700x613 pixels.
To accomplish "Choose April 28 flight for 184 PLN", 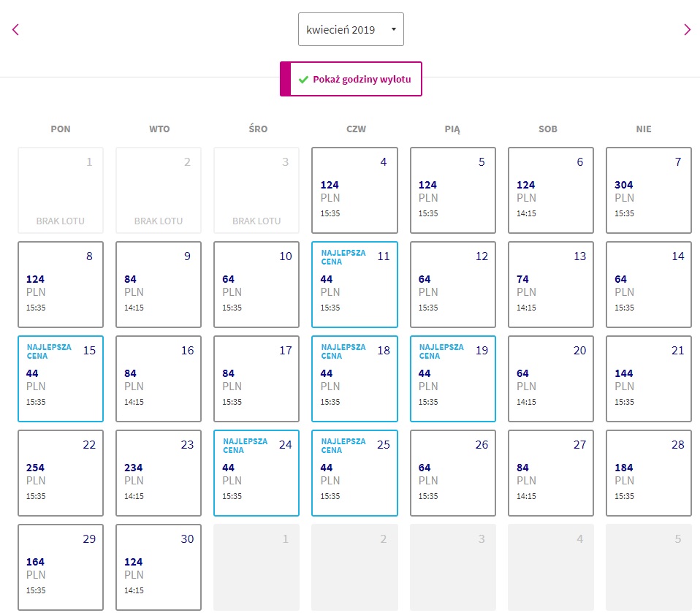I will pos(649,473).
